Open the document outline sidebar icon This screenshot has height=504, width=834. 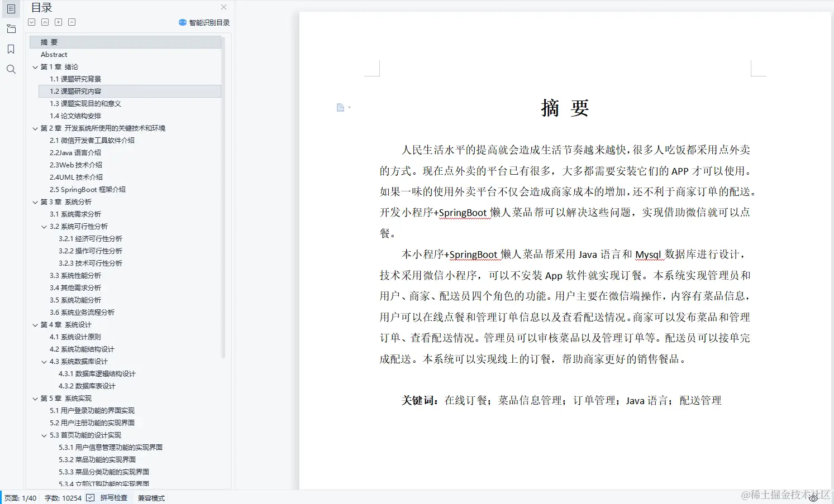[11, 9]
